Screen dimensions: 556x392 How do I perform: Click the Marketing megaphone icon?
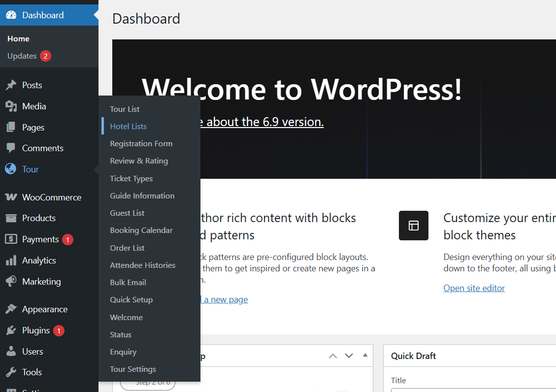[11, 282]
